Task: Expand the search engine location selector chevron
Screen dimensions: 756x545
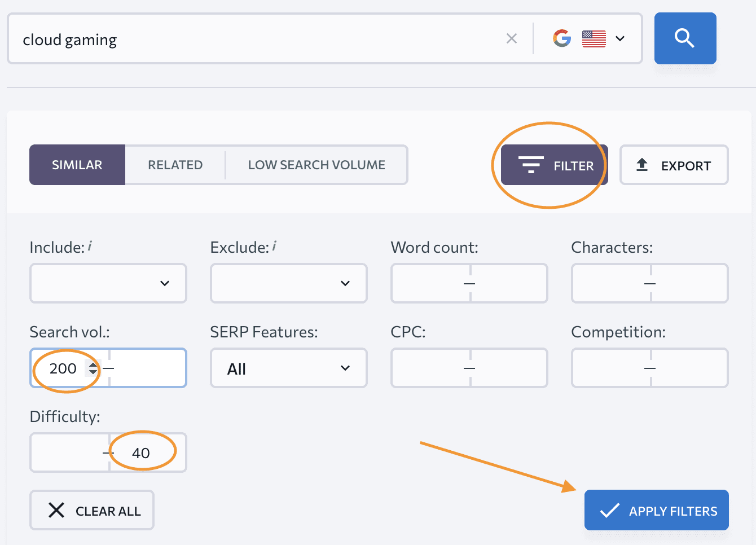Action: pyautogui.click(x=620, y=38)
